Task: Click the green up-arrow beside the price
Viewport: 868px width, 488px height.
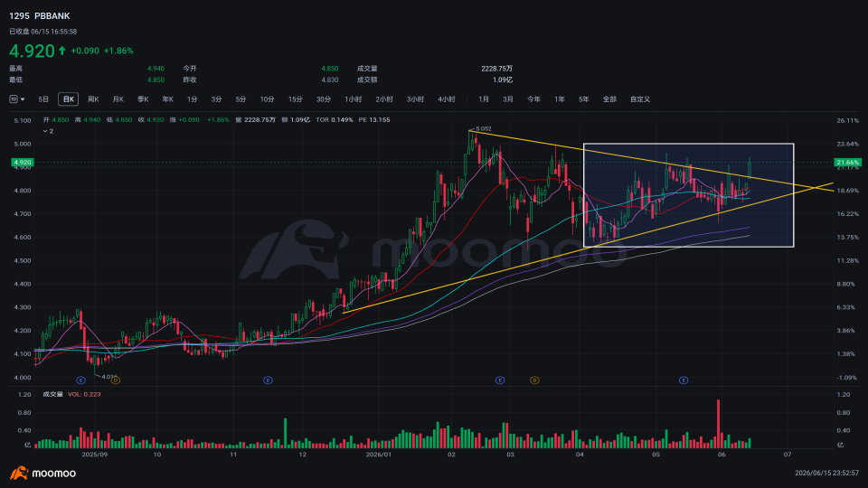Action: (x=62, y=51)
